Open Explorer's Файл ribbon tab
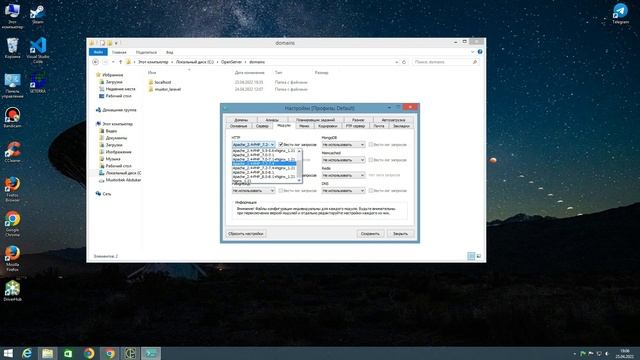640x360 pixels. click(98, 52)
